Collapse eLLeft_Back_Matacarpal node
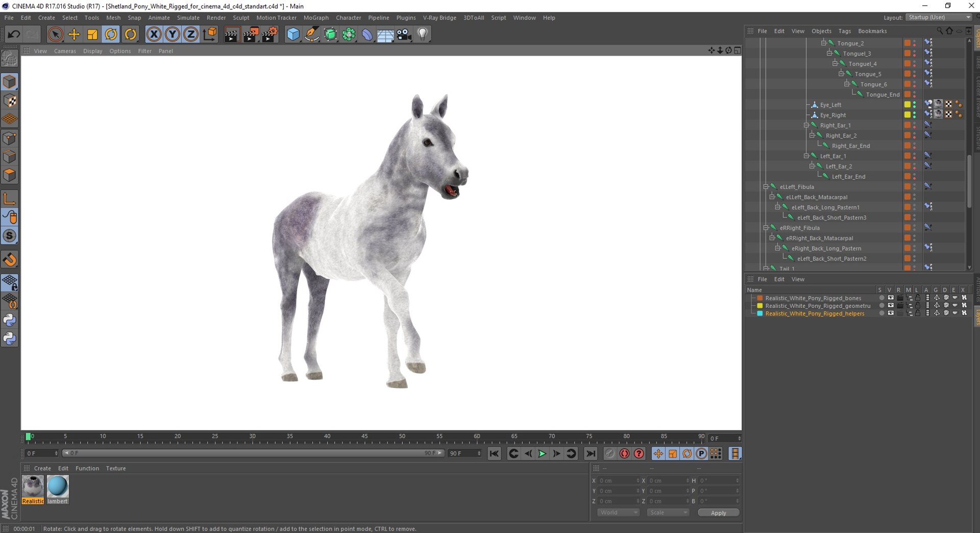980x533 pixels. pyautogui.click(x=772, y=197)
